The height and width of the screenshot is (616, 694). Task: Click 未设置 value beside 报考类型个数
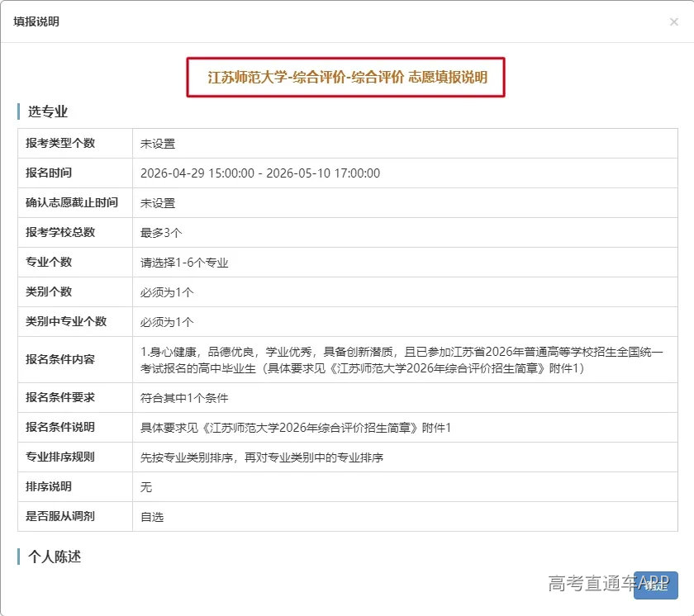(158, 144)
